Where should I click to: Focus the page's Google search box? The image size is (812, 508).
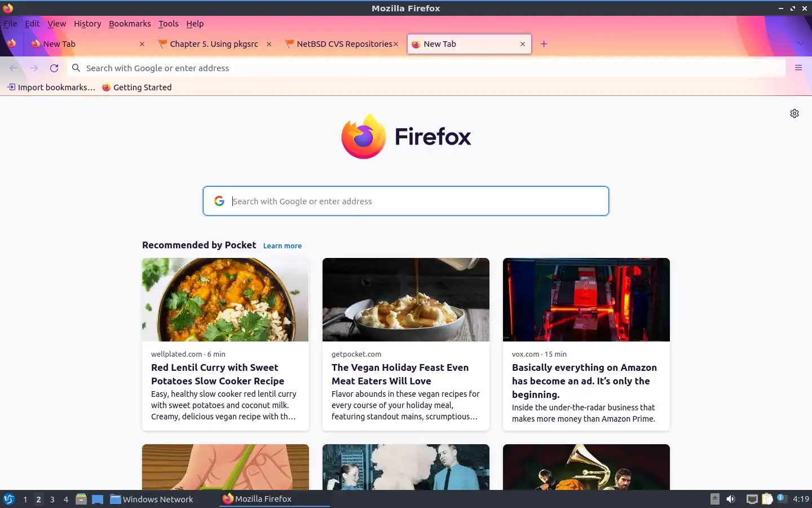coord(406,201)
